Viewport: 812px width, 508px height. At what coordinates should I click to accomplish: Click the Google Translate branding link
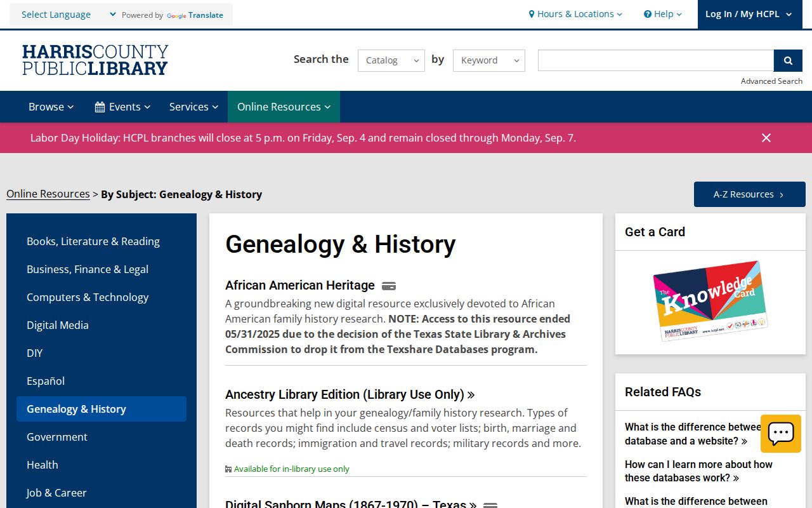[x=195, y=15]
